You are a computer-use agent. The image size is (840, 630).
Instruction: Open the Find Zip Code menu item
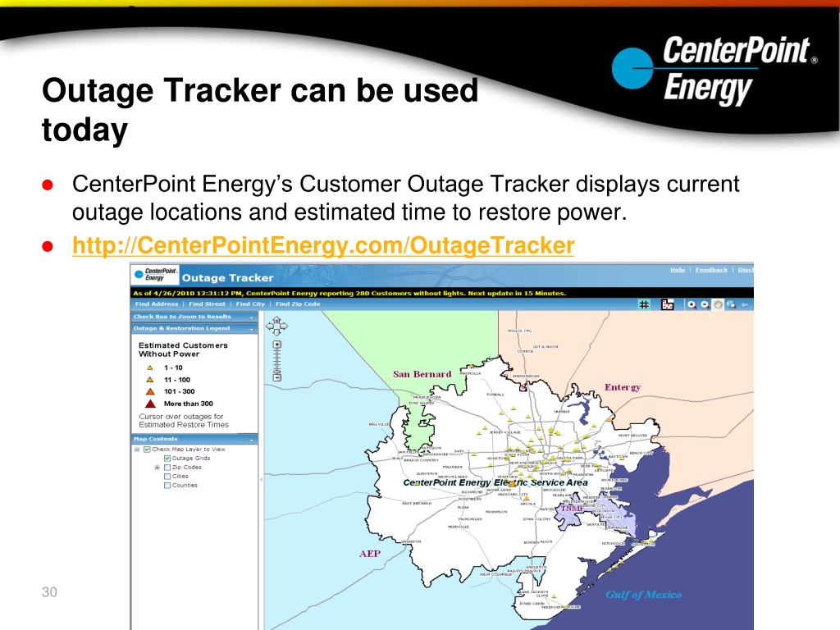[x=298, y=304]
